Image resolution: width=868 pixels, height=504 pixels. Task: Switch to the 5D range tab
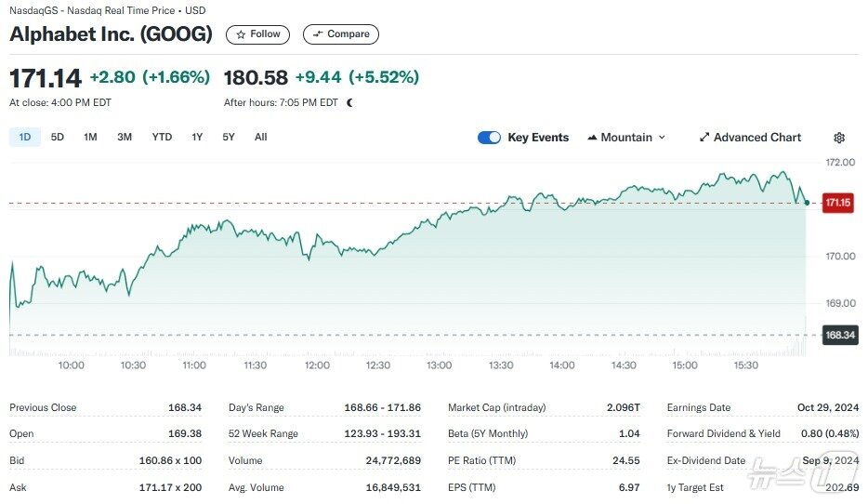pyautogui.click(x=58, y=138)
